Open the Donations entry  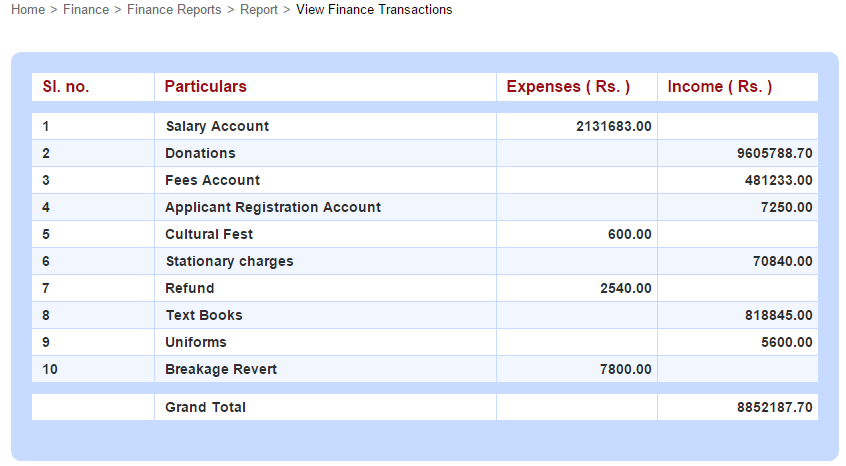(200, 153)
